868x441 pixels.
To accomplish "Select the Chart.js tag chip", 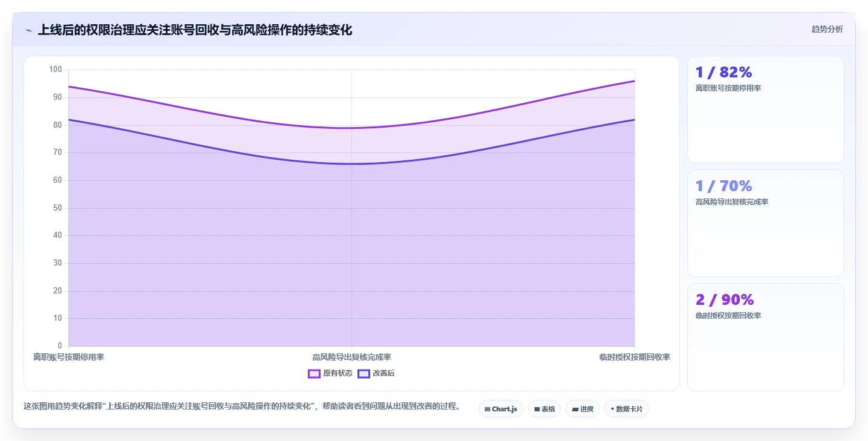I will point(501,409).
